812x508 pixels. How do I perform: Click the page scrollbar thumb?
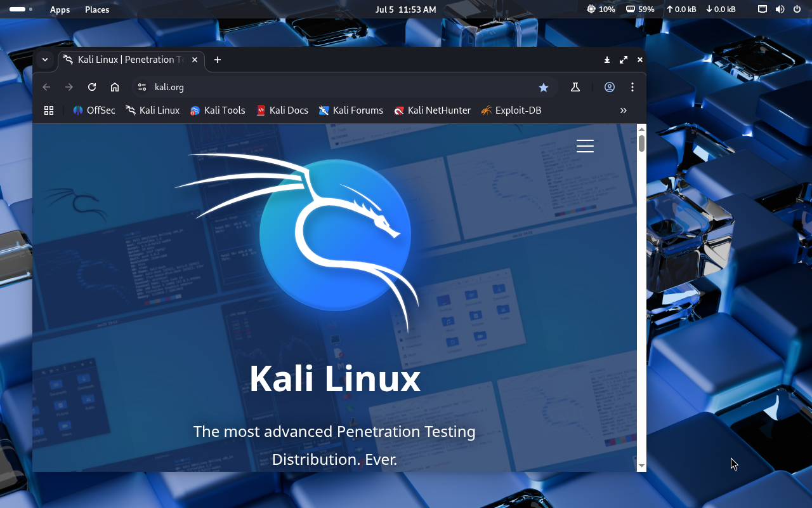641,144
